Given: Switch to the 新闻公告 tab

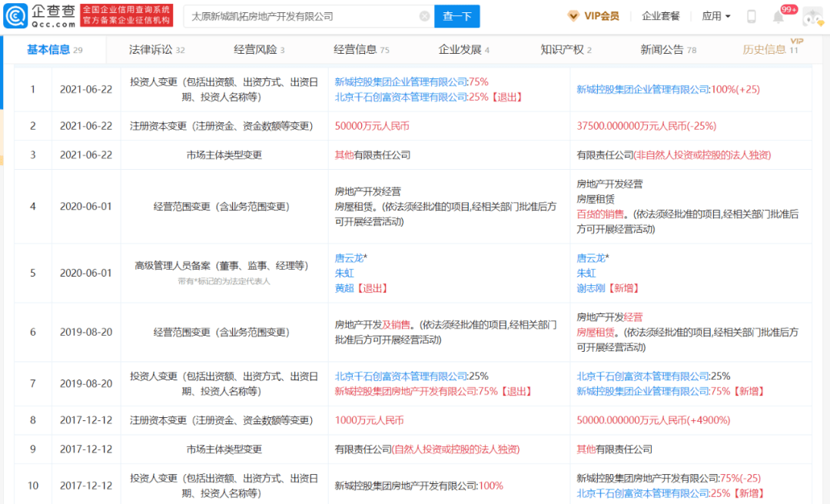Looking at the screenshot, I should (668, 50).
